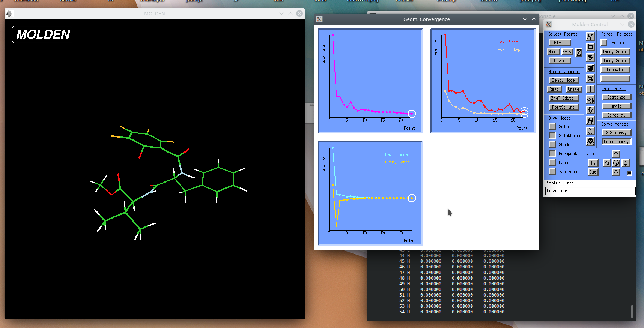Click current-point circle on Force plot
This screenshot has height=328, width=644.
(412, 198)
